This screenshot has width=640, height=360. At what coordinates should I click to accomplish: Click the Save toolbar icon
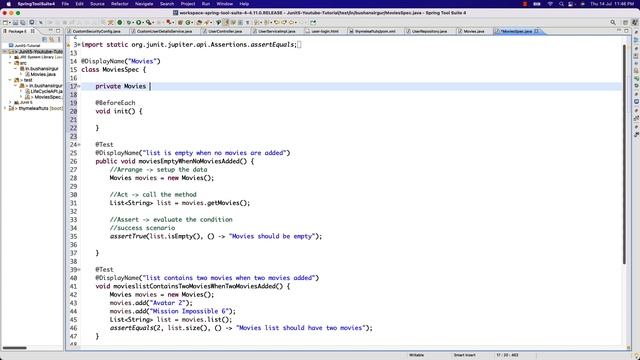tap(16, 22)
